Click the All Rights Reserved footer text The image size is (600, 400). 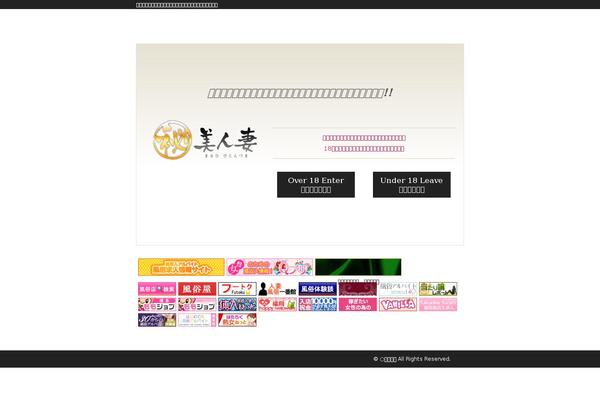tap(412, 359)
